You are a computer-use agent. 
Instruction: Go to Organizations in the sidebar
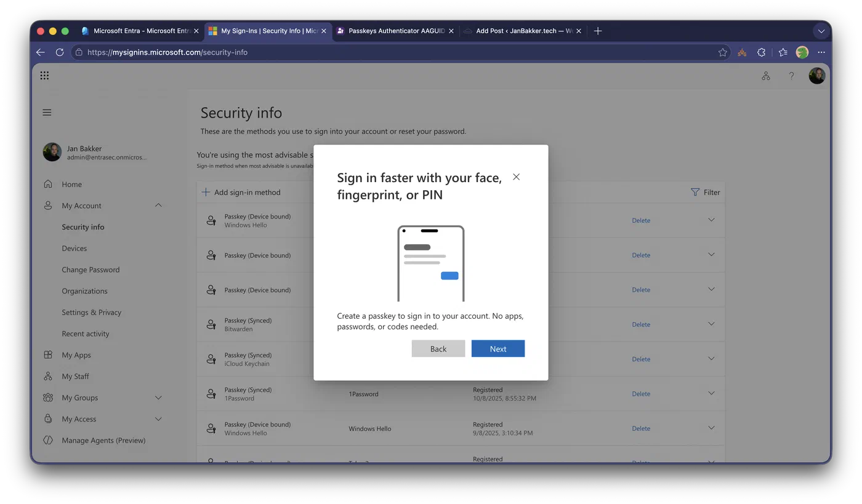pyautogui.click(x=84, y=291)
